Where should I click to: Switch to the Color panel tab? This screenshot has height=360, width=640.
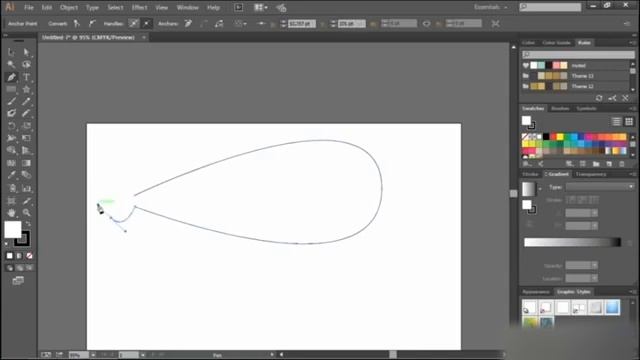tap(528, 42)
